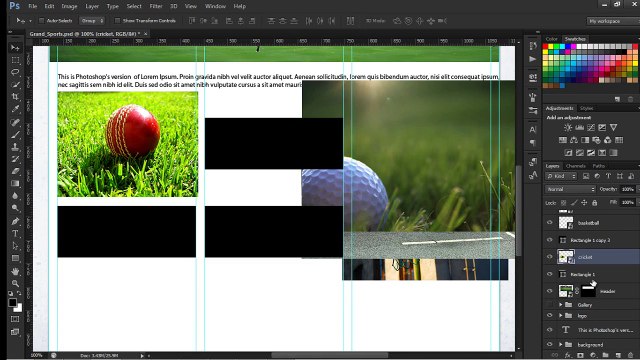Select the Pen tool
640x360 pixels.
pyautogui.click(x=15, y=221)
